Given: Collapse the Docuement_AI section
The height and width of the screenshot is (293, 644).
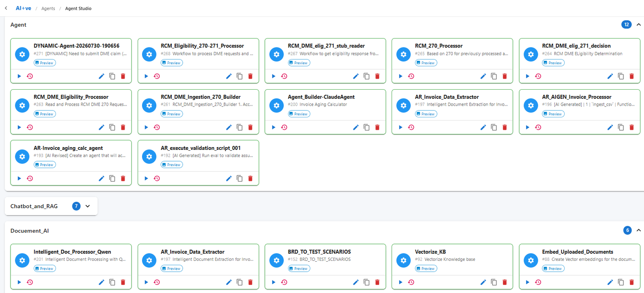Looking at the screenshot, I should (x=639, y=230).
